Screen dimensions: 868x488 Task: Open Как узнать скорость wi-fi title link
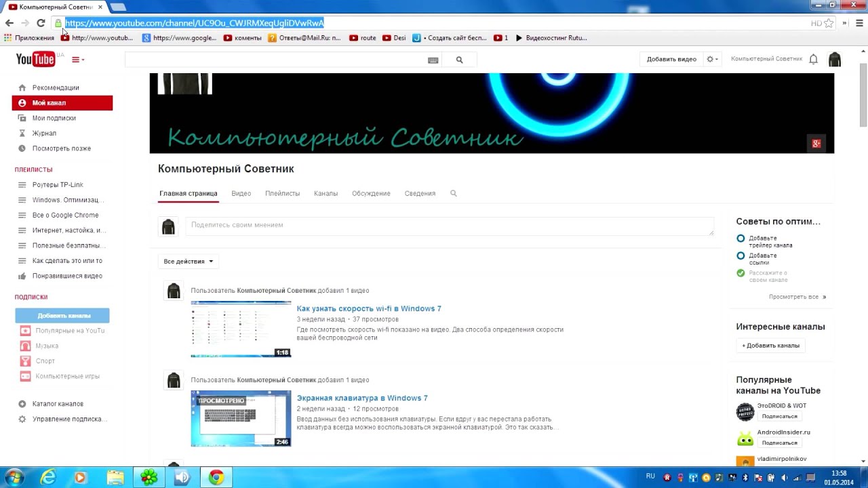pos(368,308)
